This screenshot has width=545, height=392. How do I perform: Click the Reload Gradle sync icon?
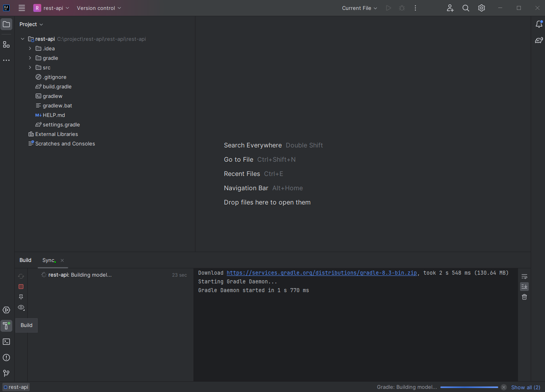(x=21, y=276)
